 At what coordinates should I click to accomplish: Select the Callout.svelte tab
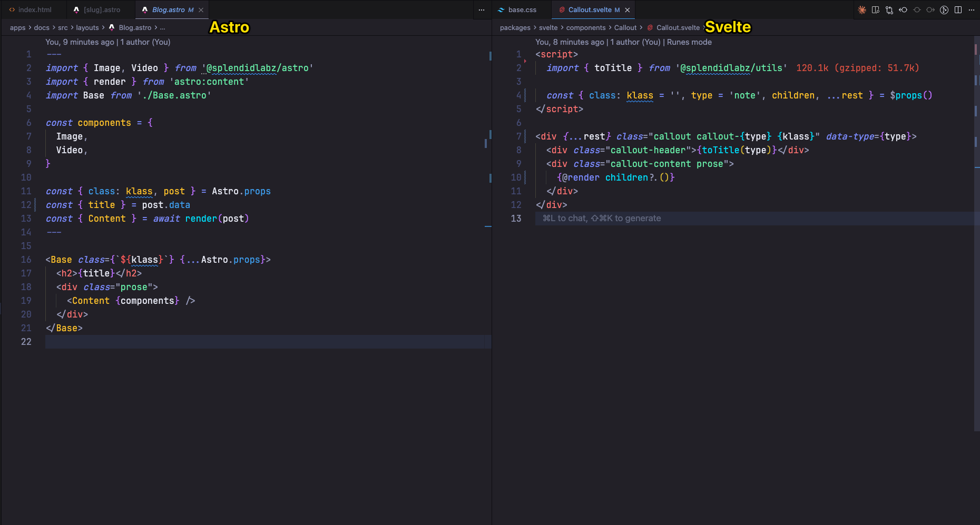[x=590, y=9]
